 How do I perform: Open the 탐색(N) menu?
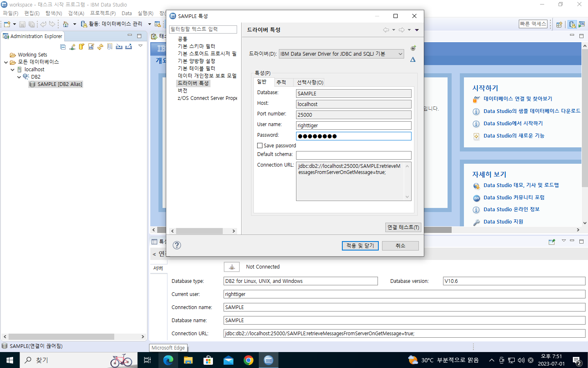tap(54, 14)
